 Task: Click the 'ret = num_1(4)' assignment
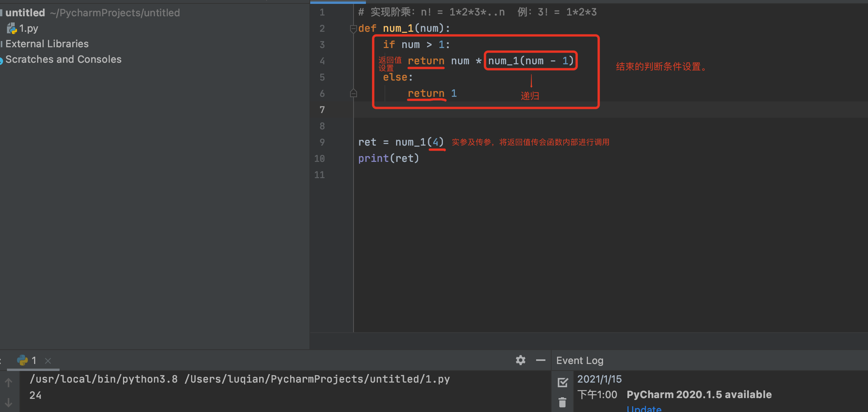[x=401, y=142]
